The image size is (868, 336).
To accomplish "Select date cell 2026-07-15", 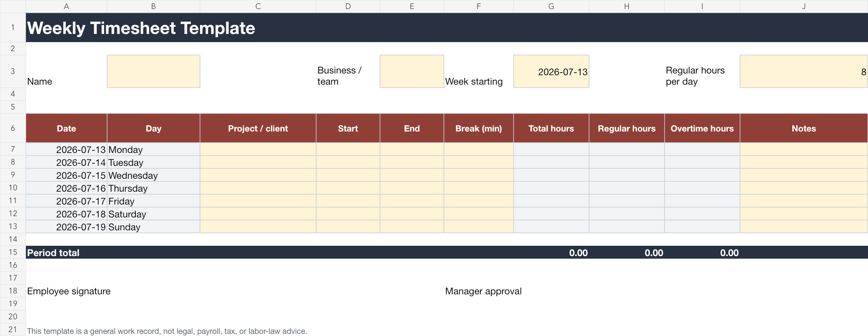I will [66, 175].
